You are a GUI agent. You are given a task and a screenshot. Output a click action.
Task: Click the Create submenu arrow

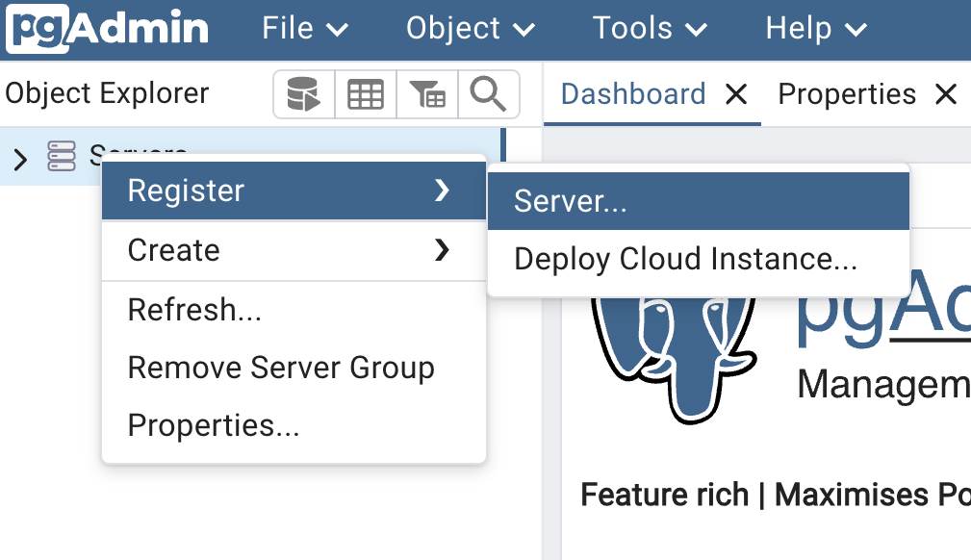coord(442,250)
